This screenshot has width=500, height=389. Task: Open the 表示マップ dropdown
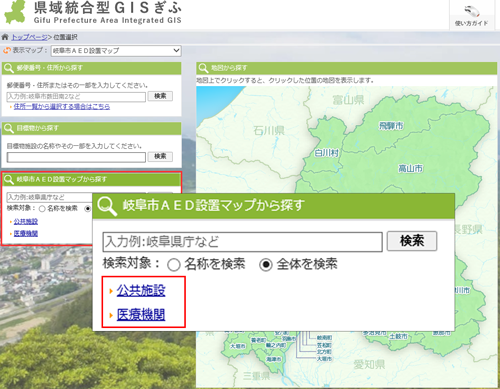[x=116, y=51]
